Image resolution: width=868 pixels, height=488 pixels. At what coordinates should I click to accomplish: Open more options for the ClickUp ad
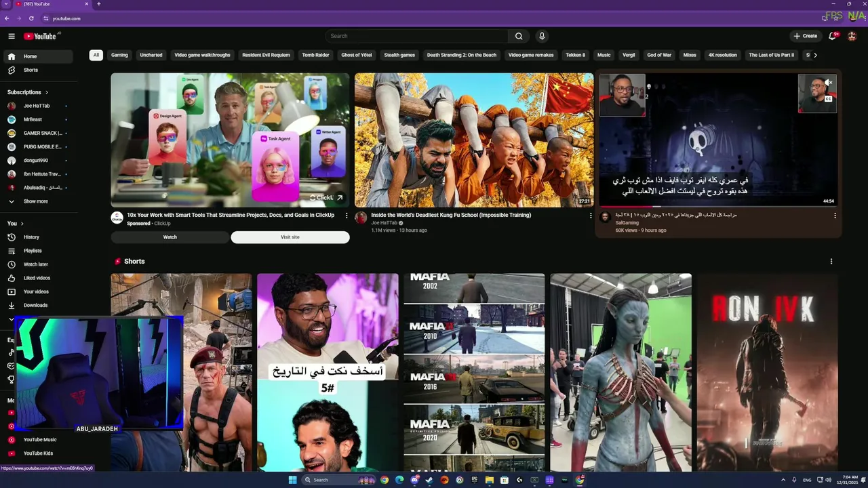click(x=347, y=216)
